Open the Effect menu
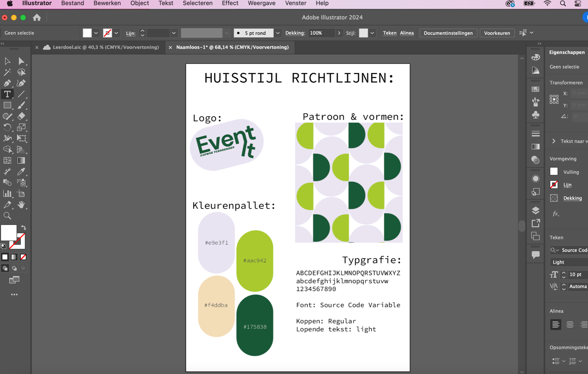The height and width of the screenshot is (374, 588). (230, 3)
